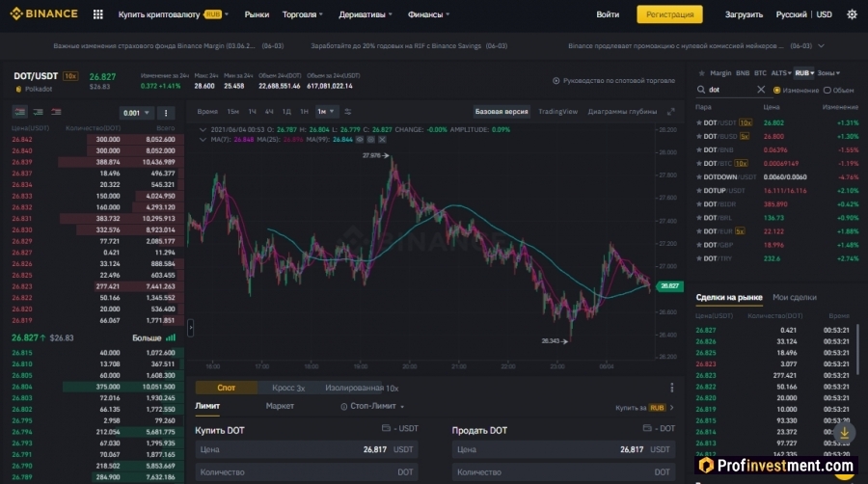868x484 pixels.
Task: Favorite the DOT/BUSD pair star
Action: click(x=698, y=136)
